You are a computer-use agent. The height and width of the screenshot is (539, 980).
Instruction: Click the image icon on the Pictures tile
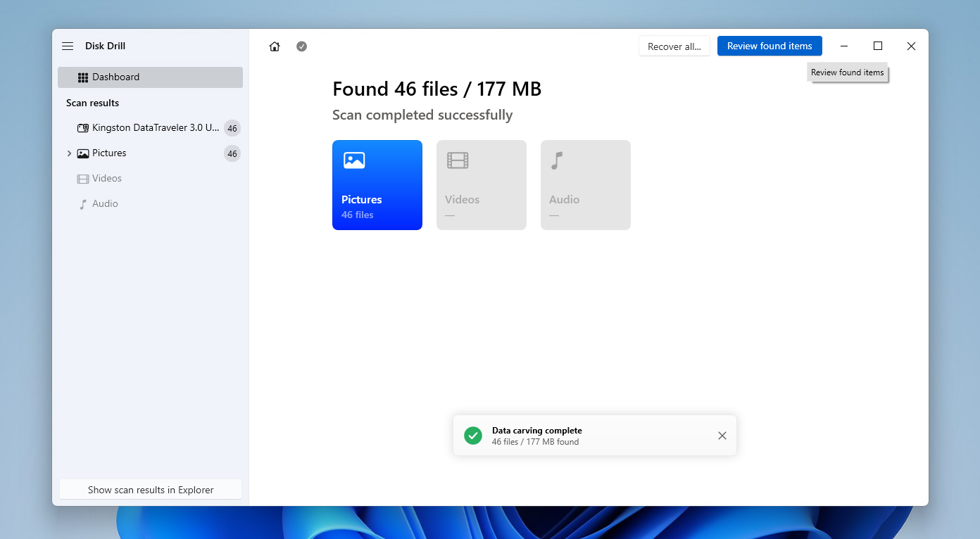354,160
